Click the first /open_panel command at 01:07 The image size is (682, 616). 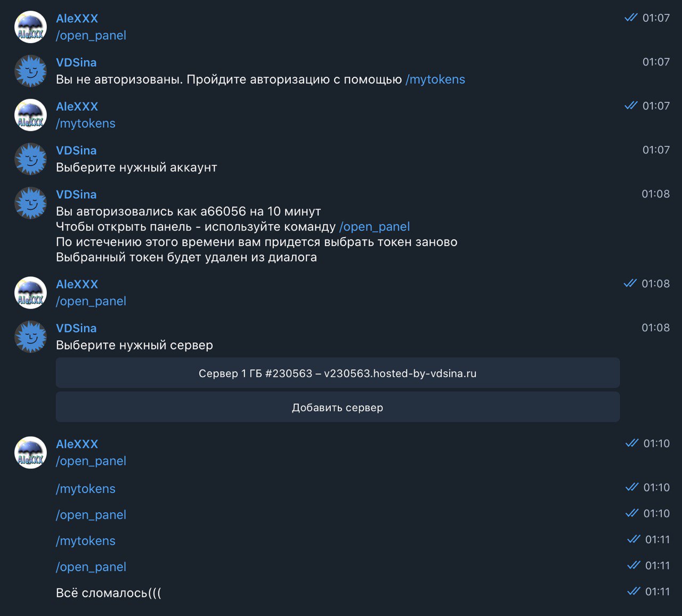tap(91, 36)
